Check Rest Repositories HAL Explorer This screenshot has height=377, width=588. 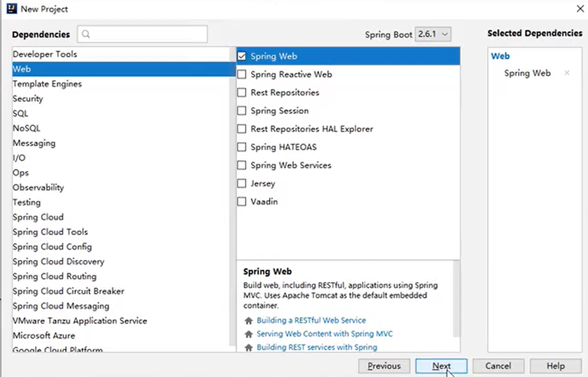pyautogui.click(x=242, y=129)
